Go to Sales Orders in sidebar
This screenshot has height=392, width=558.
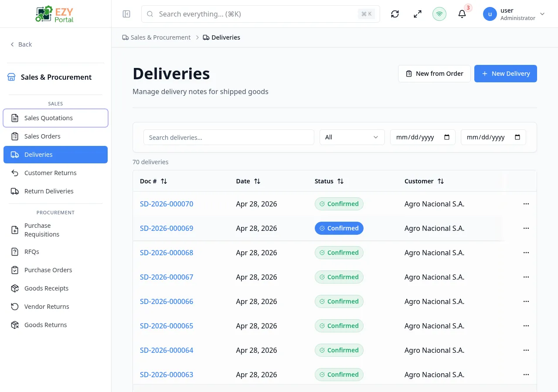coord(55,136)
